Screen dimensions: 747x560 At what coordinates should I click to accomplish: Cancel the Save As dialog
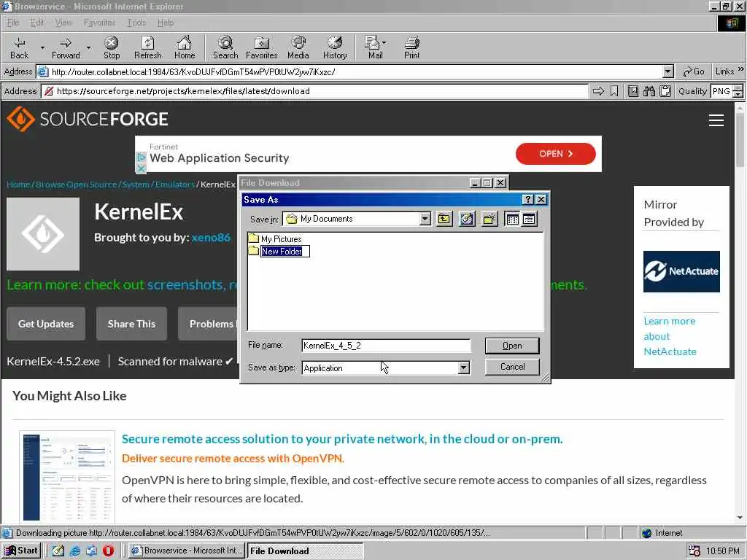(512, 367)
